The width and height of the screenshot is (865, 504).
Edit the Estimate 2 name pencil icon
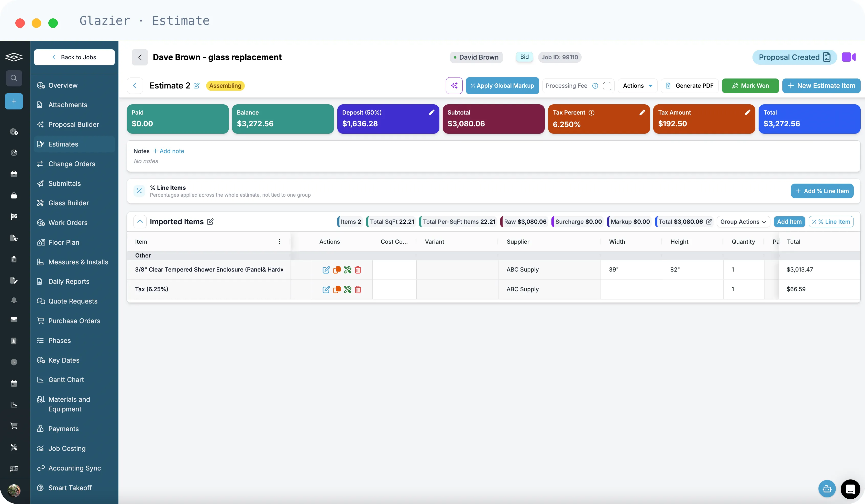tap(197, 86)
